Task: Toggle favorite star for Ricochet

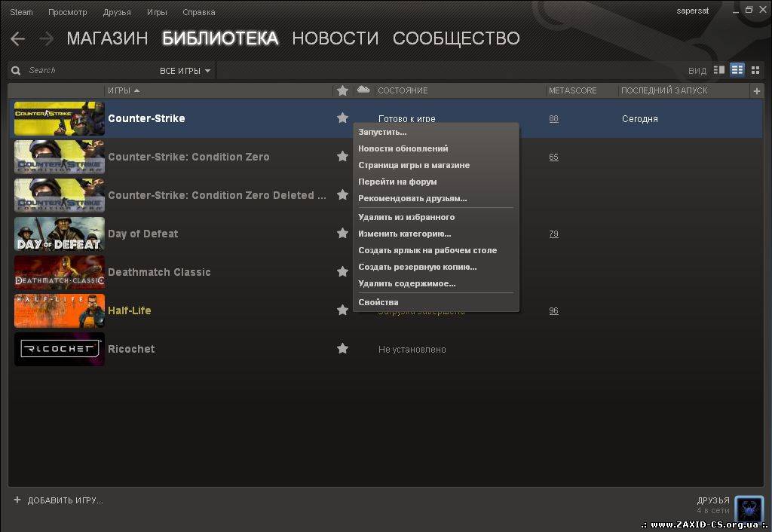Action: click(343, 348)
